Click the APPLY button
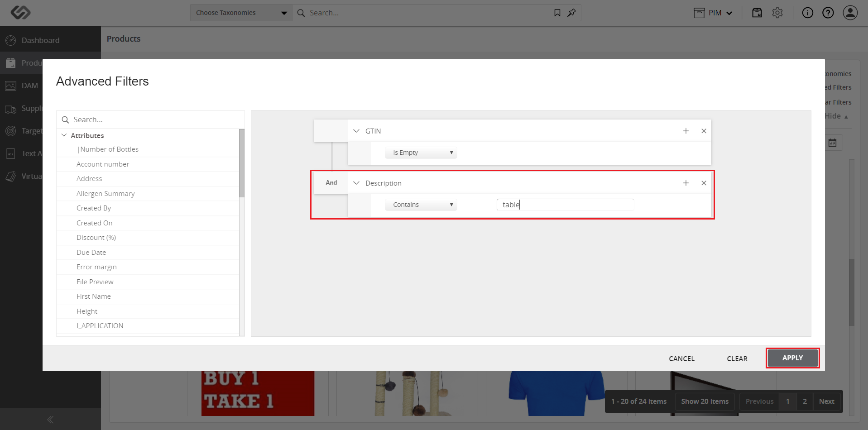 tap(792, 358)
